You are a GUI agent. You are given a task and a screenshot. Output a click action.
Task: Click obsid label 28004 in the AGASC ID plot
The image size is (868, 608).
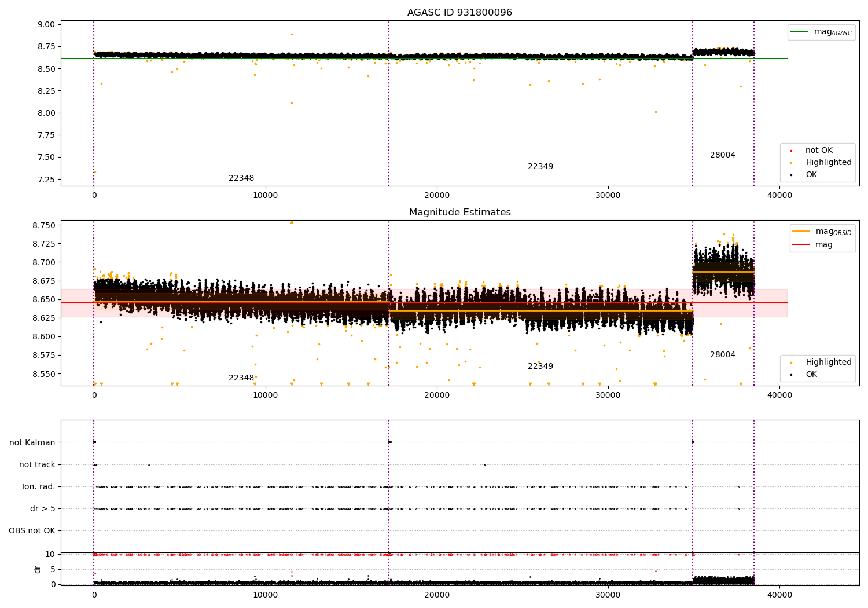click(x=723, y=155)
